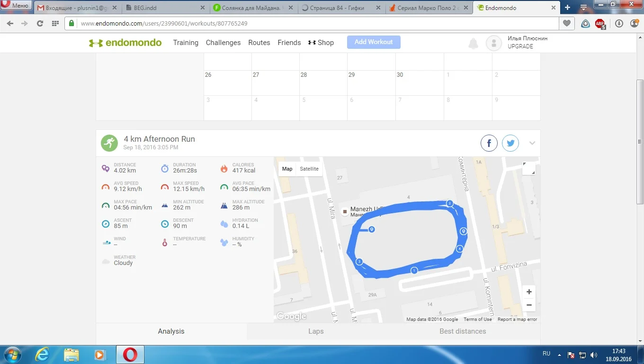Zoom out on the map
644x364 pixels.
(x=529, y=305)
